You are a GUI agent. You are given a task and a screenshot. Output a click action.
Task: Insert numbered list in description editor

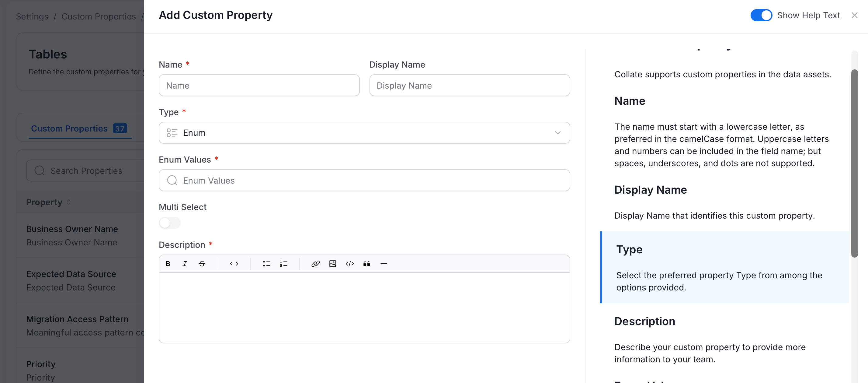tap(284, 264)
